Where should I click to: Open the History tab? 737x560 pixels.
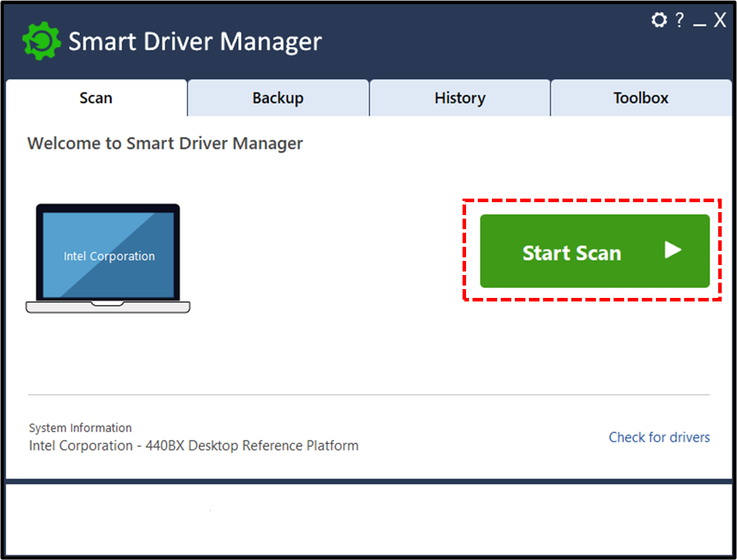(460, 98)
